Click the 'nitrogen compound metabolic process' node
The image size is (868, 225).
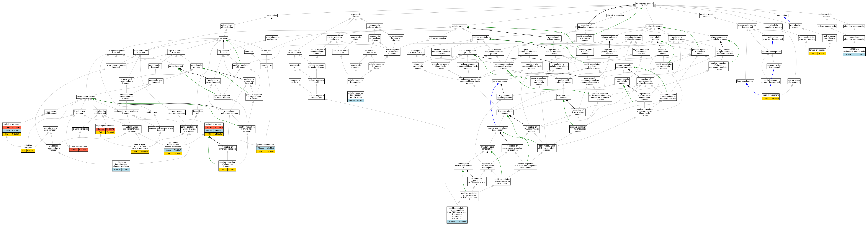(719, 38)
